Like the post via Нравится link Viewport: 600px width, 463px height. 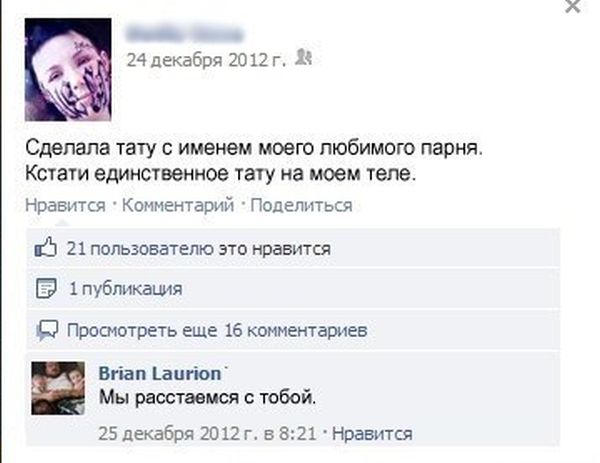[x=65, y=205]
